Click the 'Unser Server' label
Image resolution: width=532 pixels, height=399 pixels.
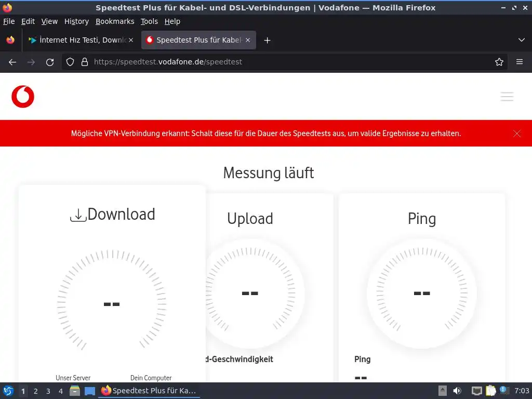click(x=73, y=378)
